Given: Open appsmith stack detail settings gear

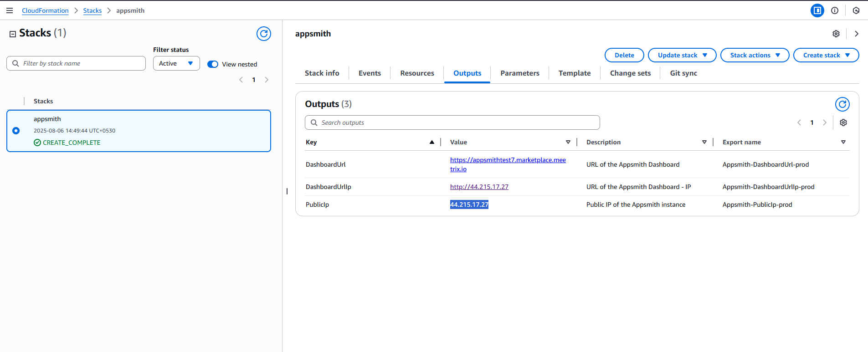Looking at the screenshot, I should pos(836,34).
